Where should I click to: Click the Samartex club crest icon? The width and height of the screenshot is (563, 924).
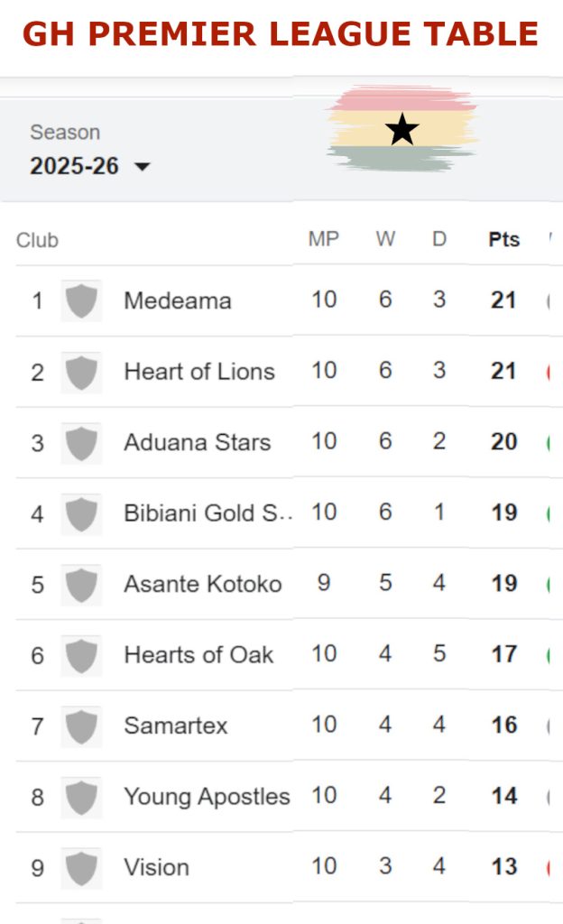(x=81, y=725)
